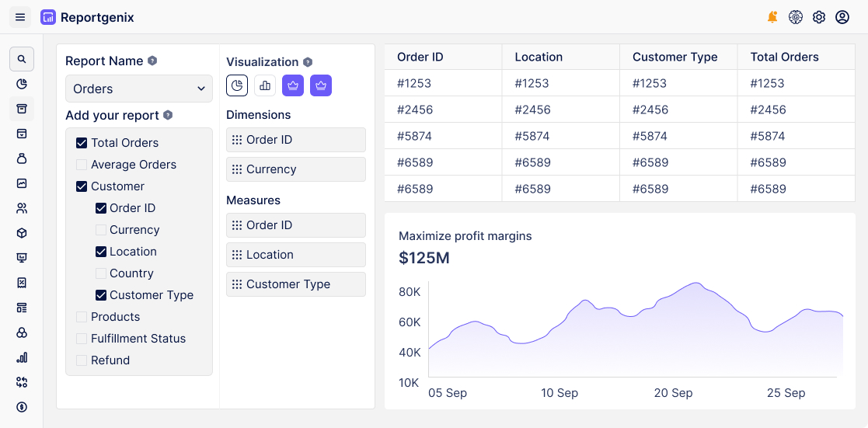
Task: Click the search icon in sidebar
Action: (x=22, y=59)
